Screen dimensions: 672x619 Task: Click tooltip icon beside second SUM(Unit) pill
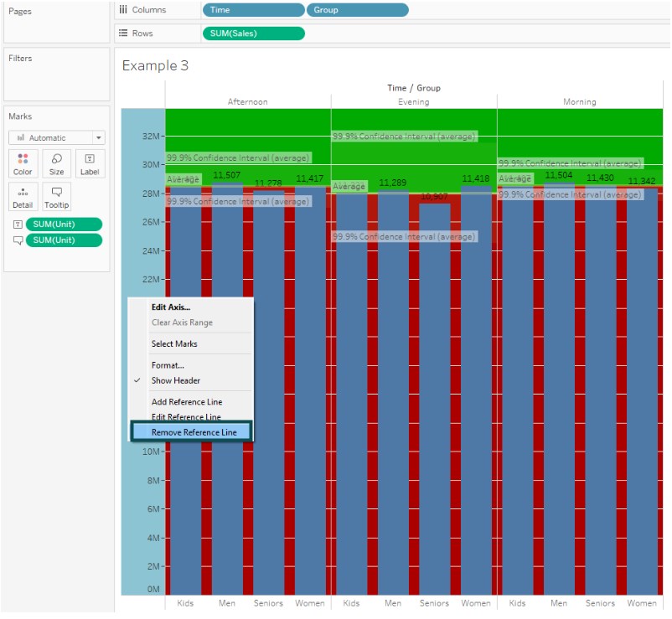pos(18,240)
